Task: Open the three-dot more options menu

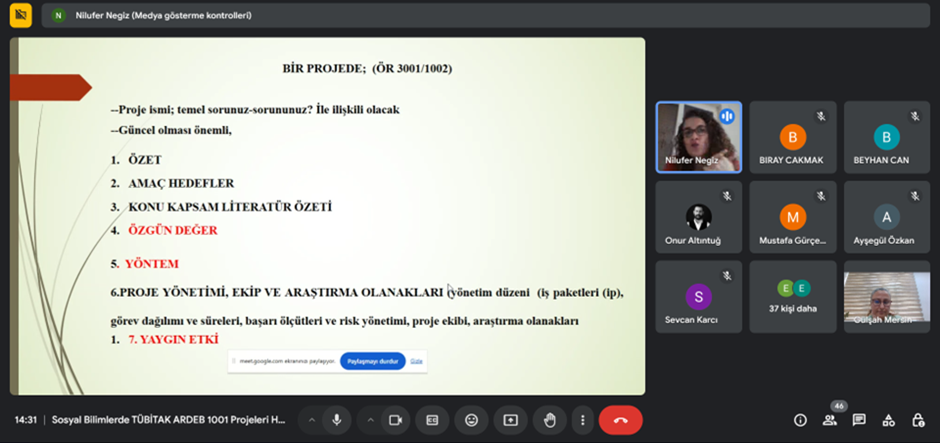Action: (582, 420)
